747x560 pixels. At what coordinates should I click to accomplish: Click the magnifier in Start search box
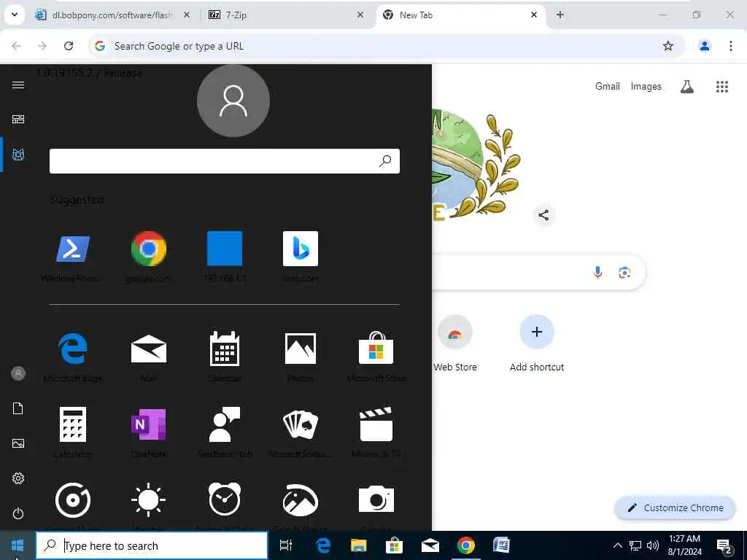385,161
